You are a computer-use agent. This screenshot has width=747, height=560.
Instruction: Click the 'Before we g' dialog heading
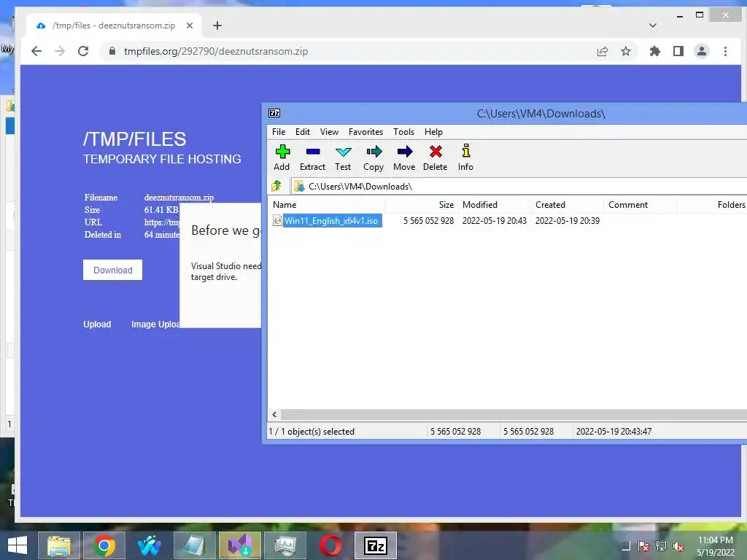(226, 230)
